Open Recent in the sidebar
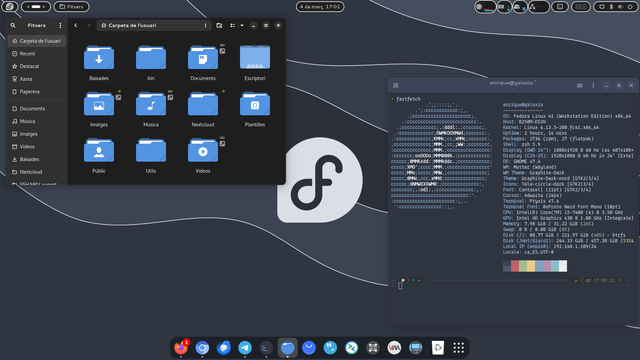 [x=37, y=53]
